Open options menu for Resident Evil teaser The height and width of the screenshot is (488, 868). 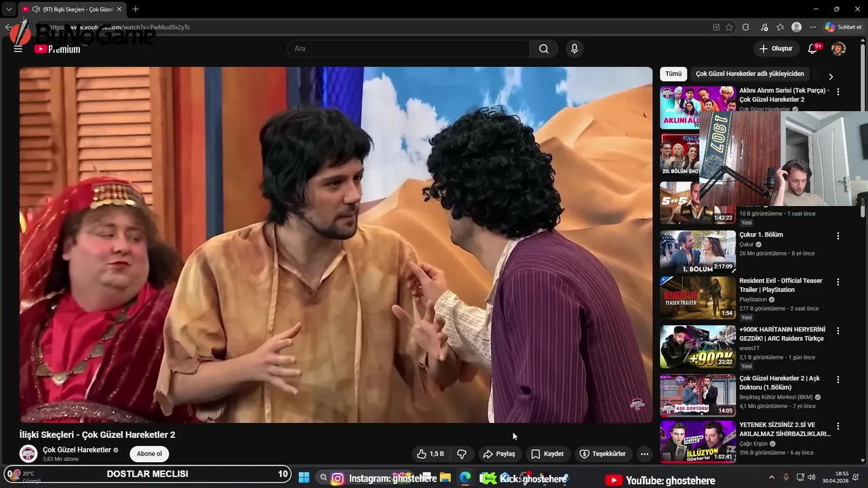(838, 282)
